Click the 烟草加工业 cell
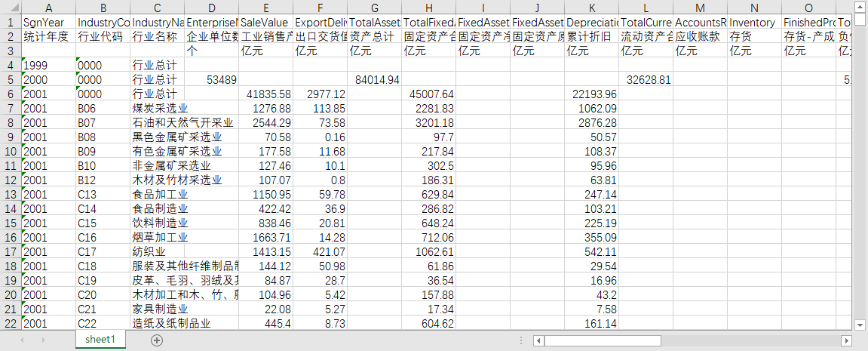The width and height of the screenshot is (868, 351). (157, 237)
